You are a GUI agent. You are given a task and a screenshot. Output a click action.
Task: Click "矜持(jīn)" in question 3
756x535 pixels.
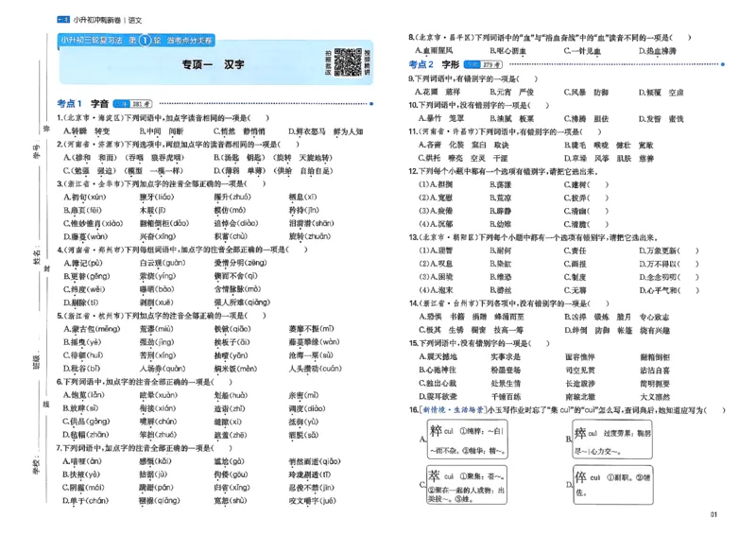pos(303,211)
